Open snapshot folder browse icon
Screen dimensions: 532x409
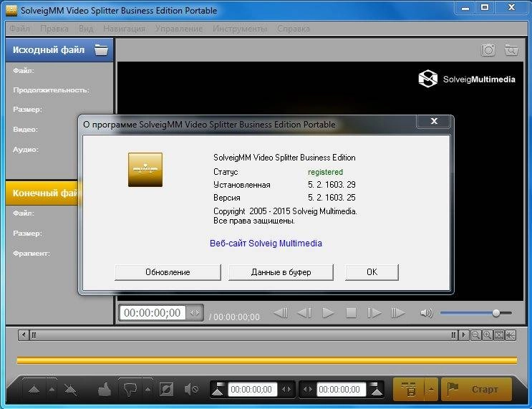(511, 50)
